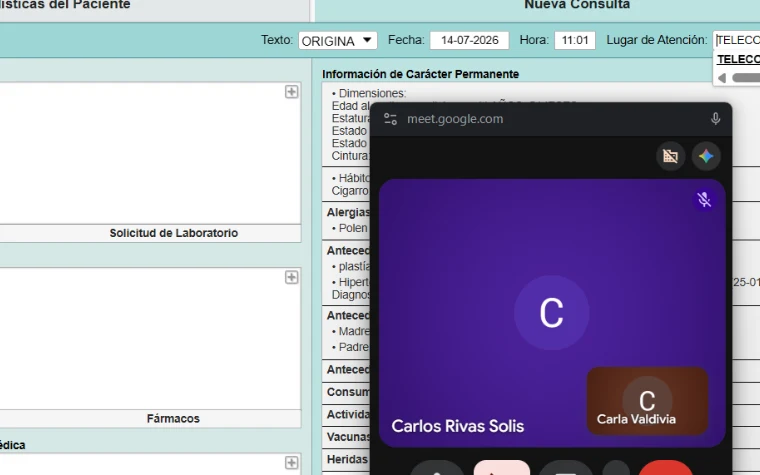Click the Vacunas section row

click(348, 437)
